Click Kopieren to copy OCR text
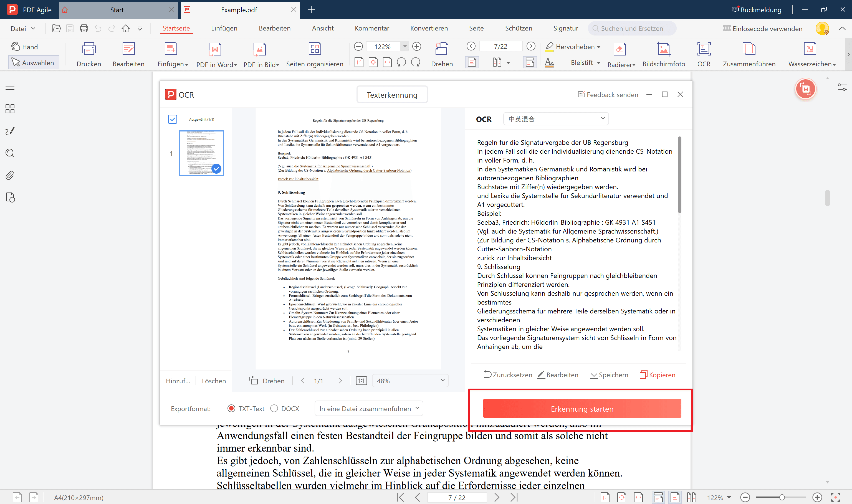Image resolution: width=852 pixels, height=504 pixels. tap(658, 375)
